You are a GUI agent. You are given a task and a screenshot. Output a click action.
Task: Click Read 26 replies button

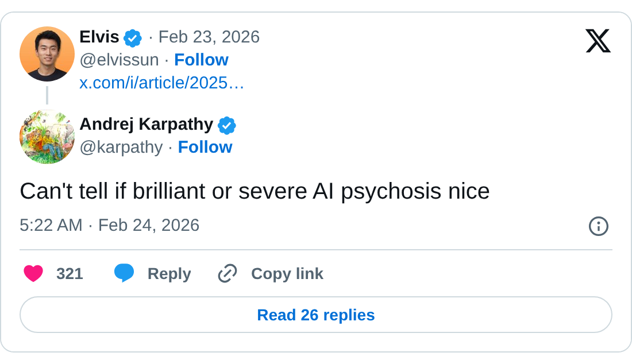[x=316, y=315]
